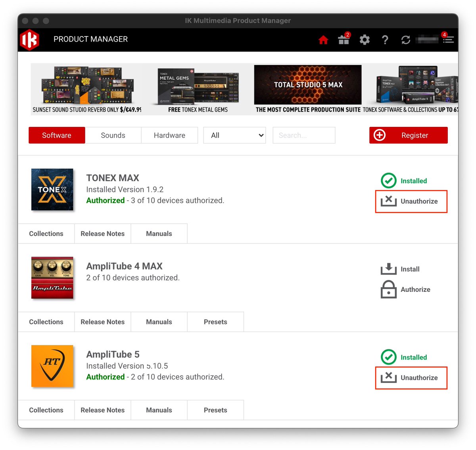Open the Total Studio 5 MAX banner
Viewport: 476px width, 450px height.
tap(308, 89)
